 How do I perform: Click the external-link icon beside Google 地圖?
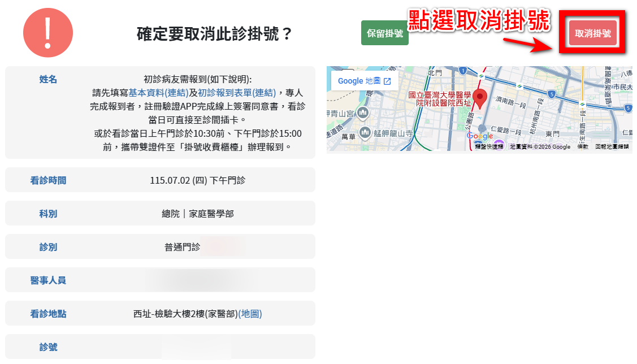[x=387, y=81]
